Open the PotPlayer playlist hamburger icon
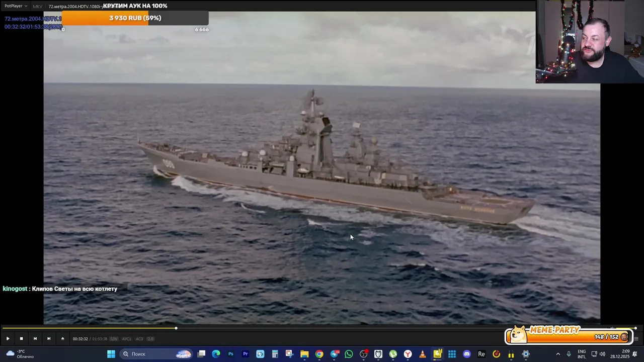The width and height of the screenshot is (644, 362). [636, 338]
